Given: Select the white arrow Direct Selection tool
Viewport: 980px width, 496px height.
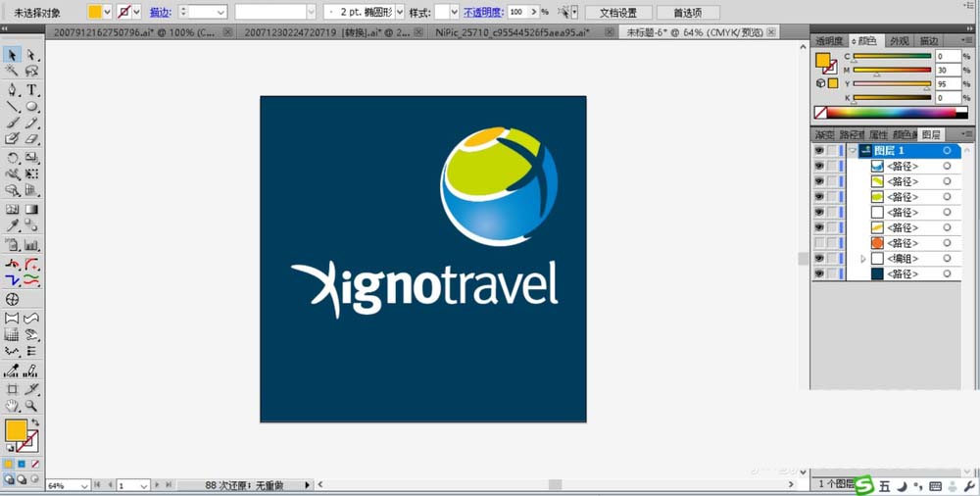Looking at the screenshot, I should pyautogui.click(x=31, y=56).
